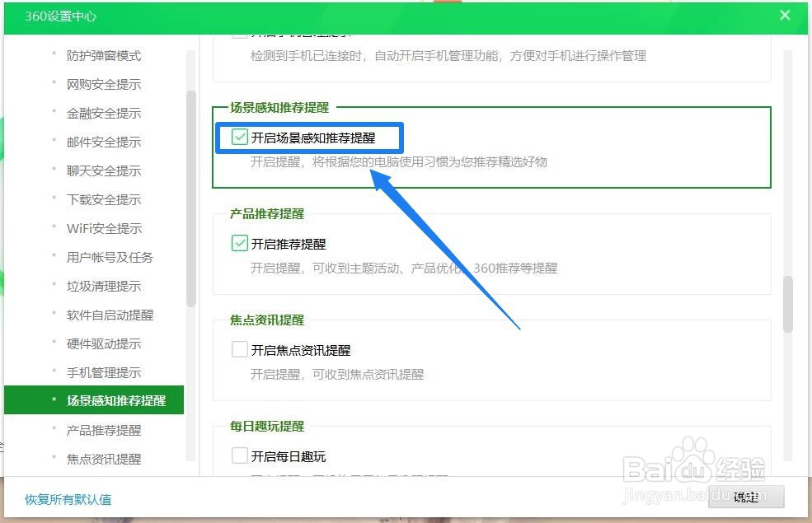Click the 360设置中心 title text
812x523 pixels.
60,16
